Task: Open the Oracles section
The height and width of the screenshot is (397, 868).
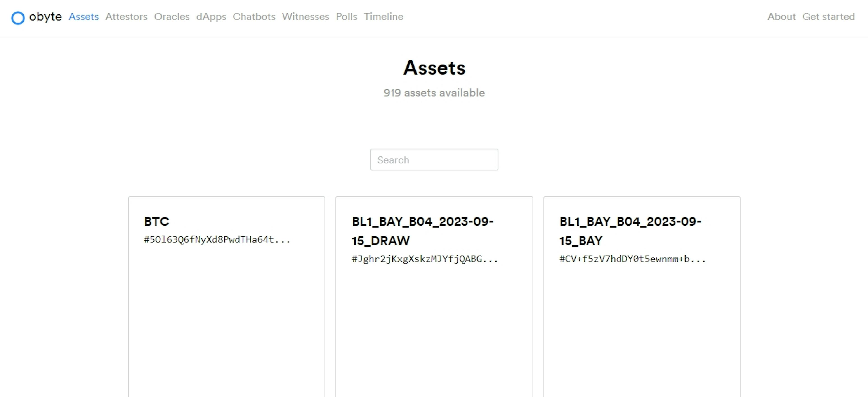Action: (172, 17)
